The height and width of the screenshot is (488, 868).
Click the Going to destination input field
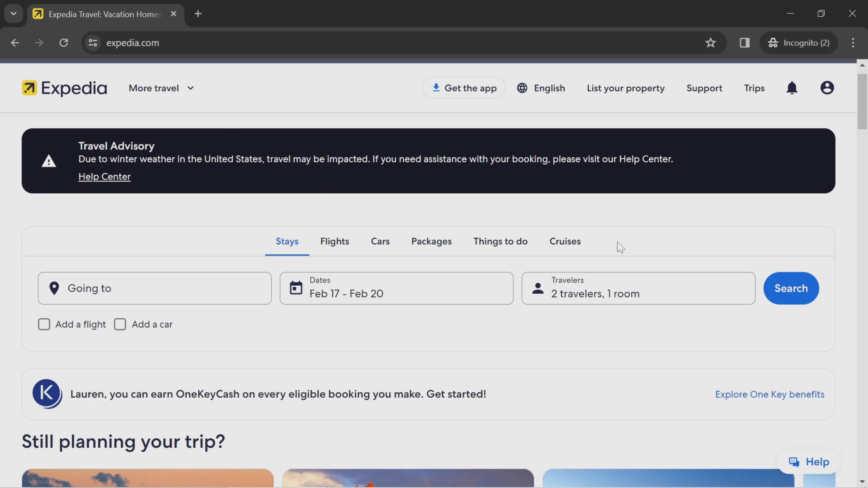pyautogui.click(x=154, y=288)
